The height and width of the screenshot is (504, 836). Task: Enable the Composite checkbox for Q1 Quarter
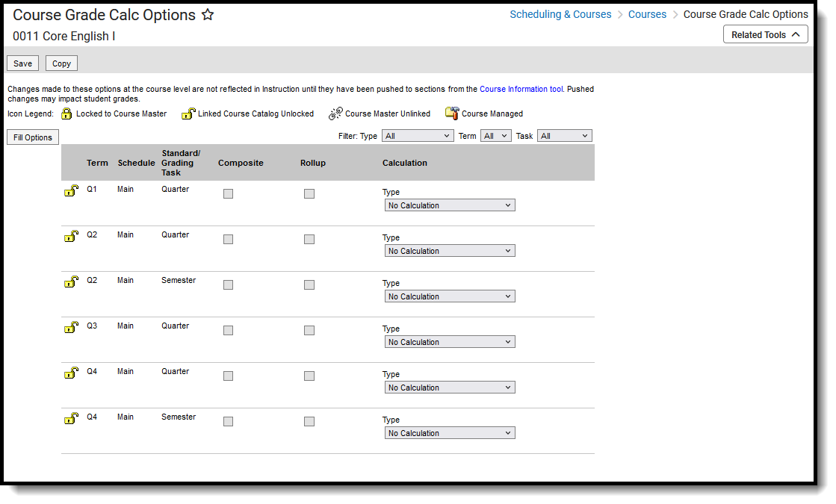[x=228, y=194]
